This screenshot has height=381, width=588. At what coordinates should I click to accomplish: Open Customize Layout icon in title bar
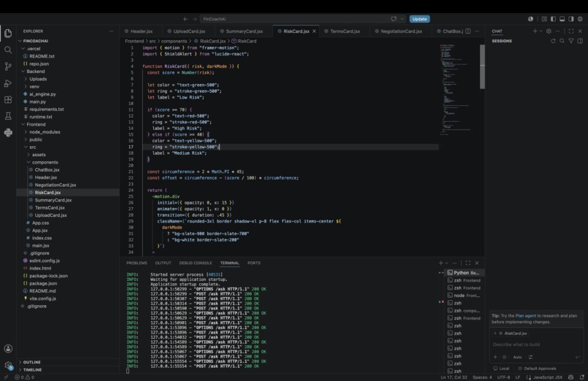click(x=544, y=19)
